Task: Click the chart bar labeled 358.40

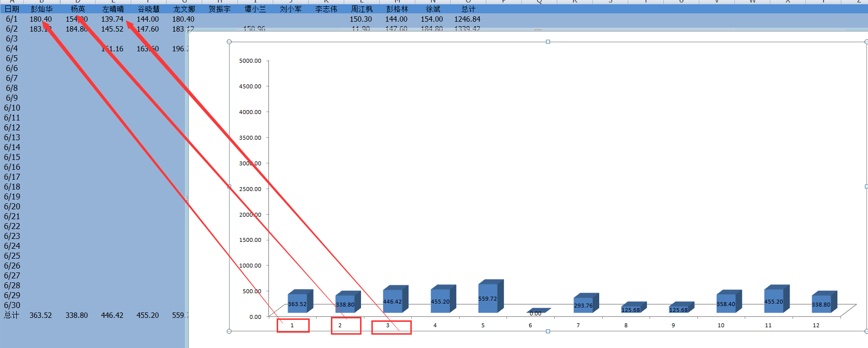Action: pyautogui.click(x=728, y=302)
